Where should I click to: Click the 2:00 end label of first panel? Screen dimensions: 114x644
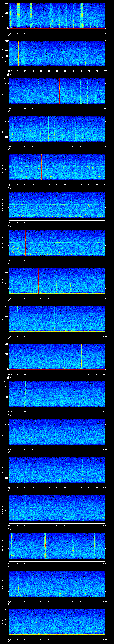pos(105,33)
